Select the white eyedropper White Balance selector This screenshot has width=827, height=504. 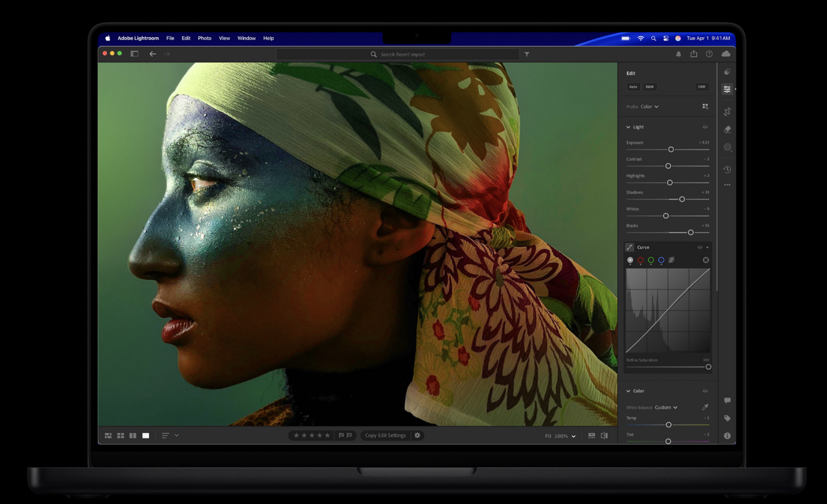click(705, 407)
